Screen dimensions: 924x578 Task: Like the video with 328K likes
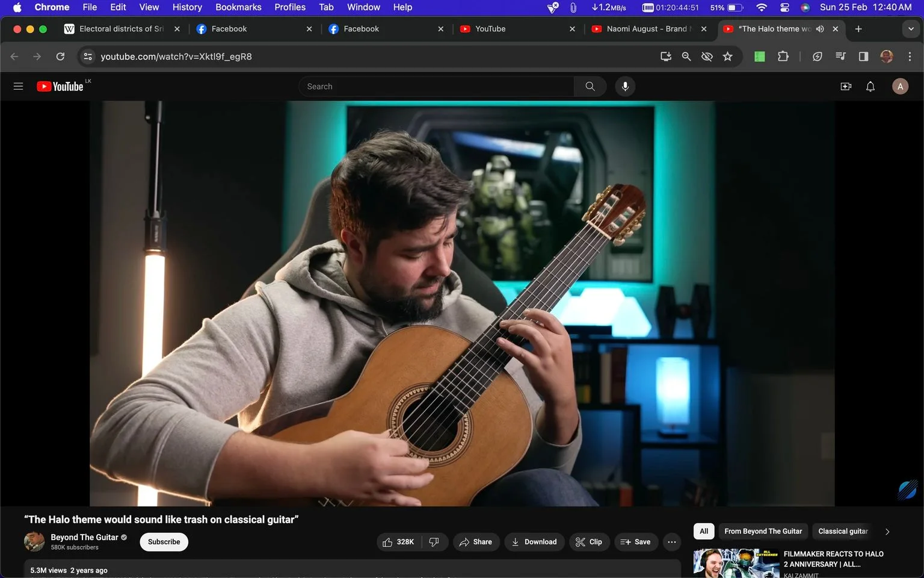(399, 542)
